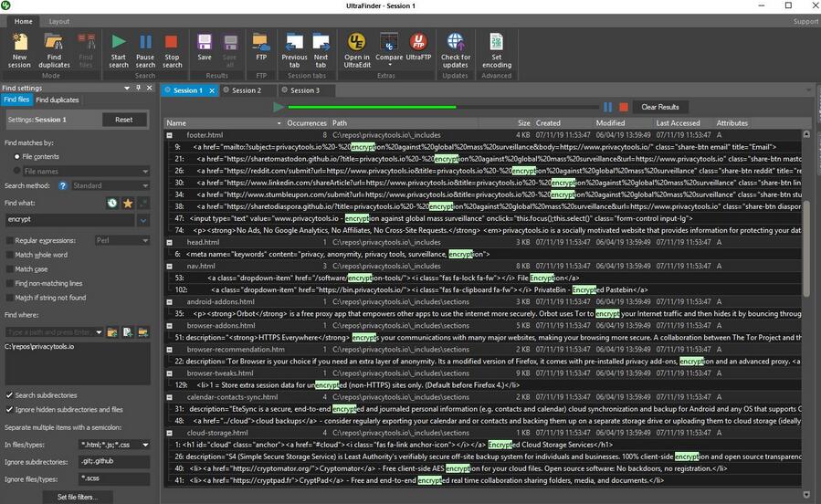Image resolution: width=821 pixels, height=504 pixels.
Task: Open the In files/types dropdown
Action: [x=145, y=445]
